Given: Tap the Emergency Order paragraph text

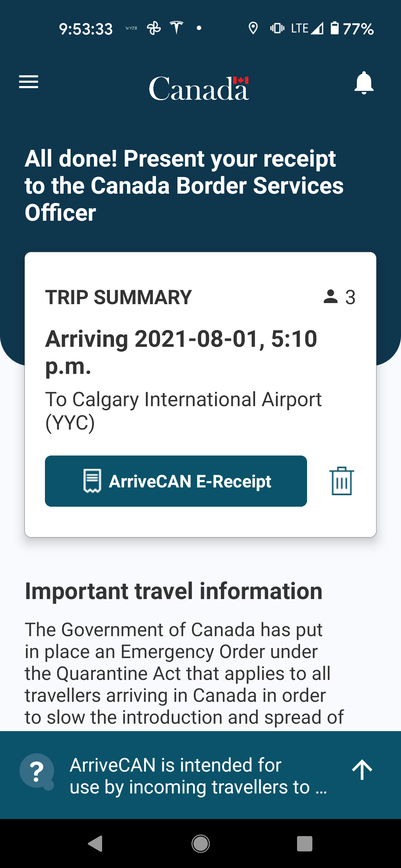Looking at the screenshot, I should pos(184,673).
